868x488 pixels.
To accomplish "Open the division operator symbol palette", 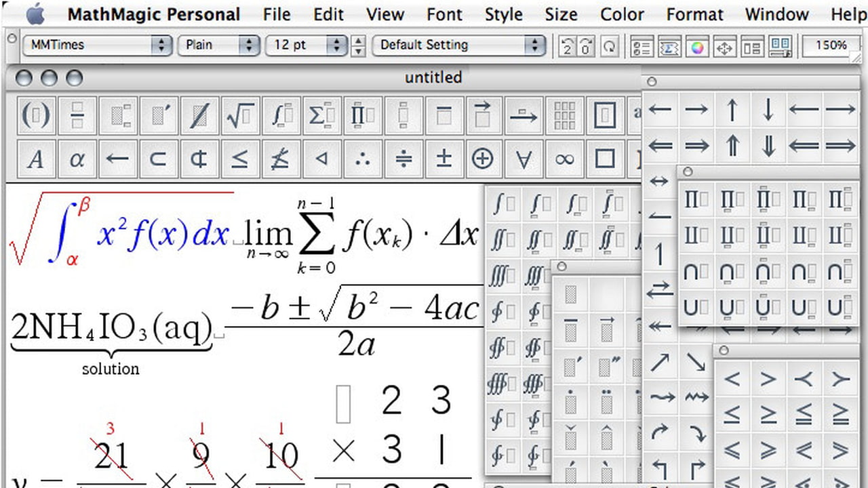I will 403,159.
